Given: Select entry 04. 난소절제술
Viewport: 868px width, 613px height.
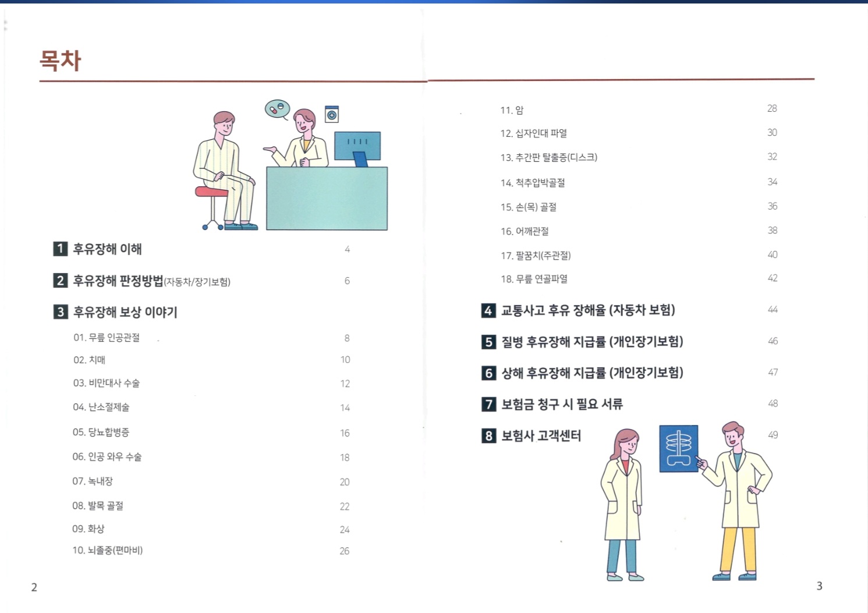Looking at the screenshot, I should [x=101, y=407].
